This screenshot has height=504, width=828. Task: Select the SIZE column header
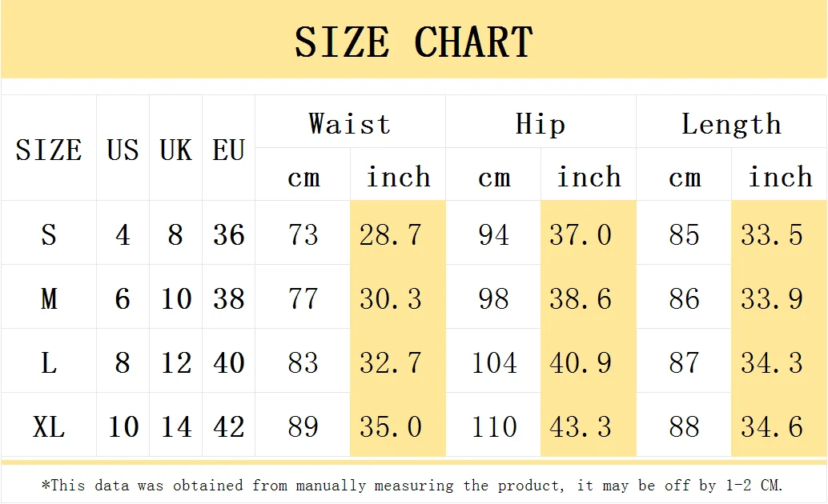click(x=49, y=150)
